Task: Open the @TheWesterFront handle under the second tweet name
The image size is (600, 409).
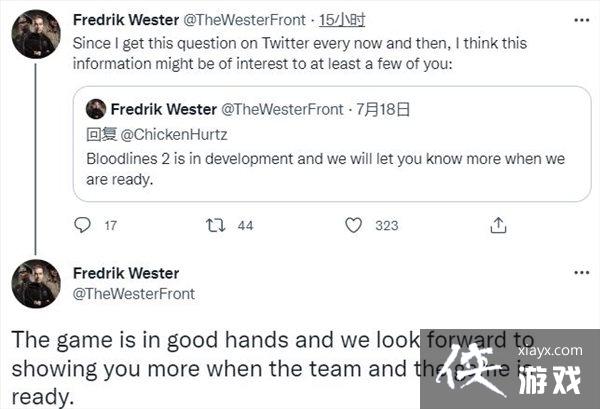Action: [135, 293]
